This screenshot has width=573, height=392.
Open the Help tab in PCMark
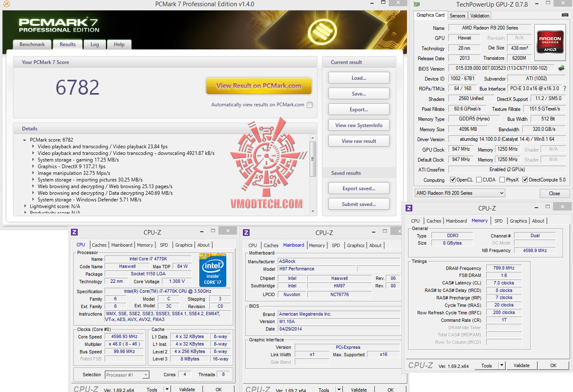coord(119,44)
